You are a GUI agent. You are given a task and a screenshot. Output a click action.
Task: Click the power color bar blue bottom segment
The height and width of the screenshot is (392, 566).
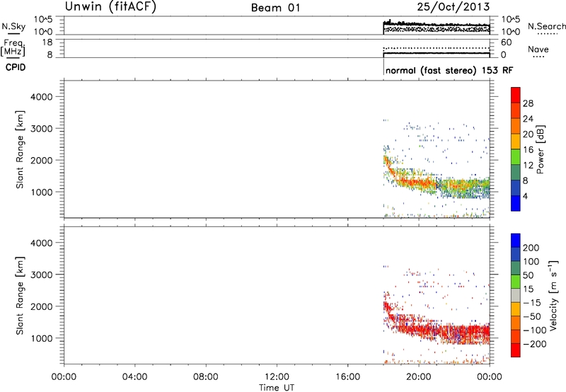pyautogui.click(x=516, y=203)
